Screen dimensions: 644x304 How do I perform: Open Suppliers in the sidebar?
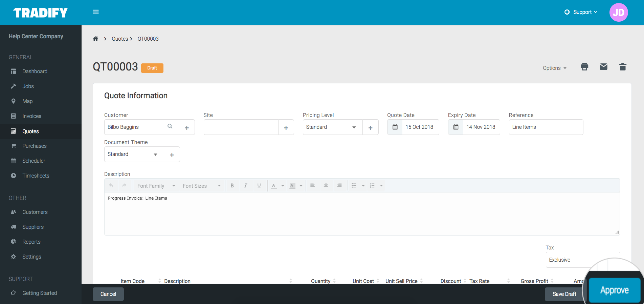33,227
